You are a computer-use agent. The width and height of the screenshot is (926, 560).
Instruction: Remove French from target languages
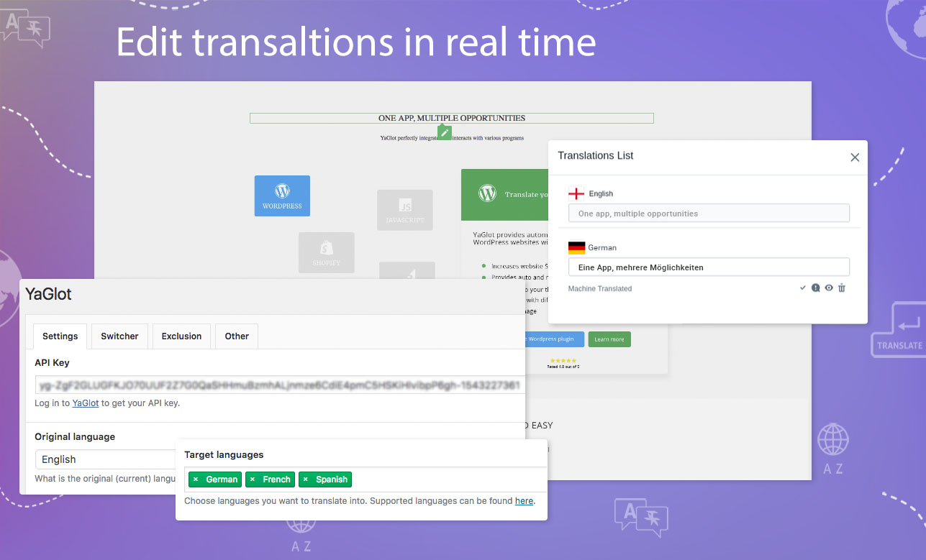pyautogui.click(x=253, y=479)
